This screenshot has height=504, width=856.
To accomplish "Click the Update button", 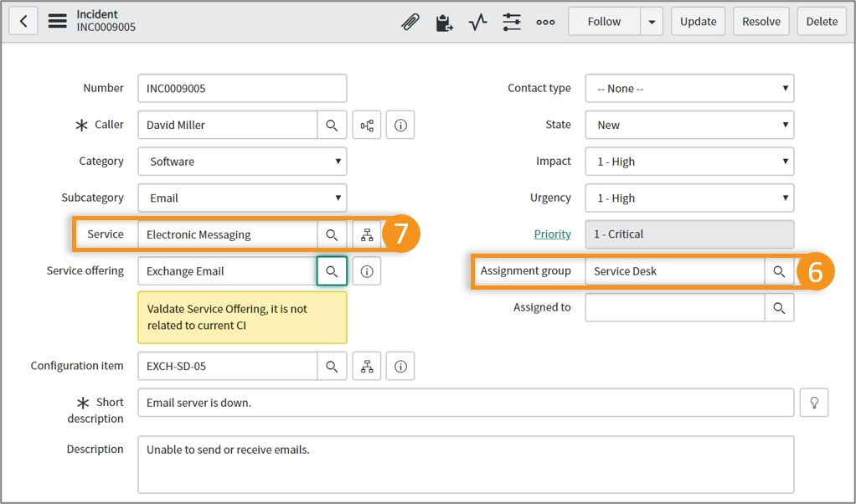I will pos(698,22).
